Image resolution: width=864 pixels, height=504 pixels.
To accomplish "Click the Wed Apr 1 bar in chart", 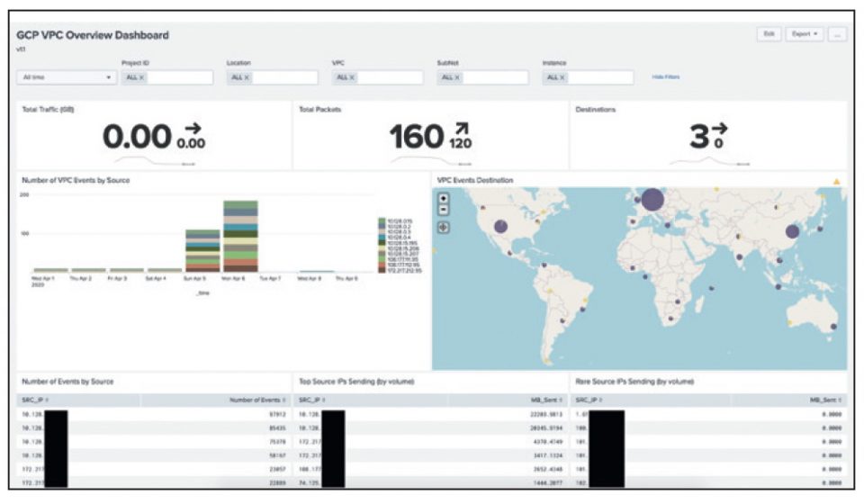I will (x=50, y=270).
